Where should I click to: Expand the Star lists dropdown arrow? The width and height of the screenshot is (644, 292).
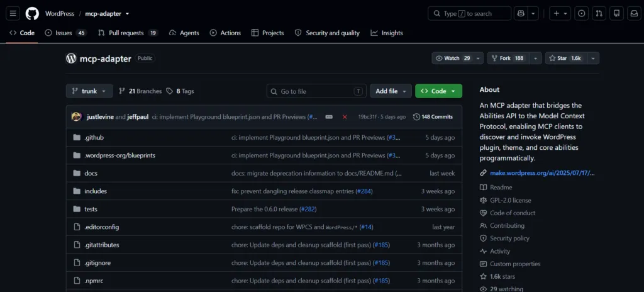pos(593,59)
